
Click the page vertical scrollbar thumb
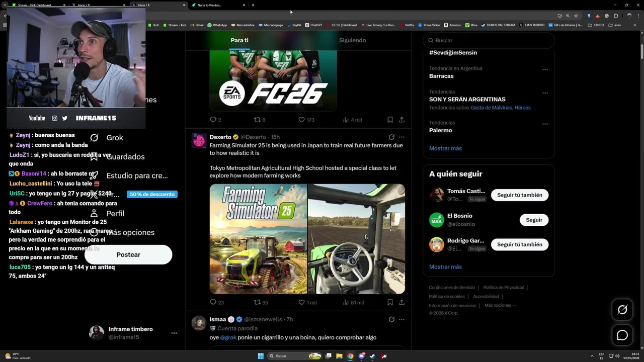641,52
